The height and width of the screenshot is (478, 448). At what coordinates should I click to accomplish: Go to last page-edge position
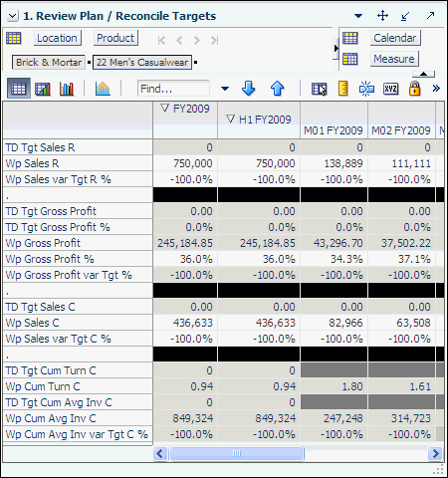click(x=214, y=41)
